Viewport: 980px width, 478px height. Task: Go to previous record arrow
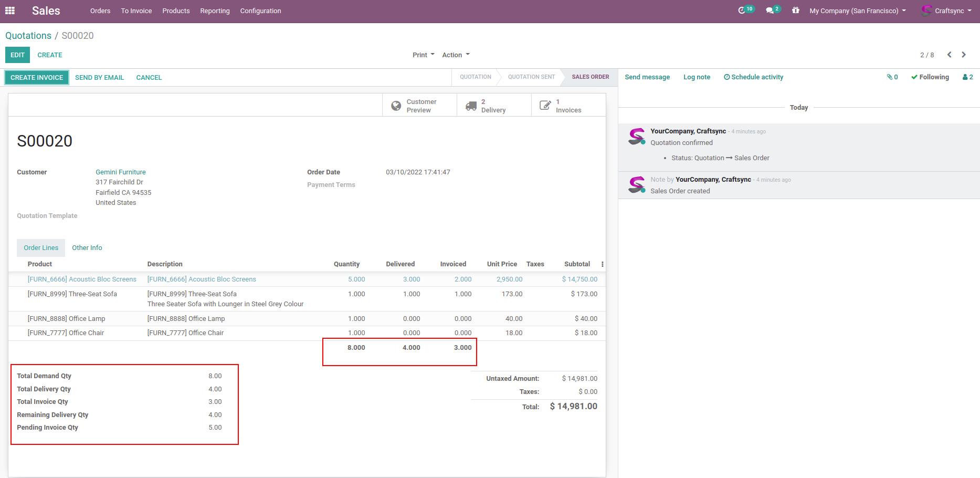(950, 55)
